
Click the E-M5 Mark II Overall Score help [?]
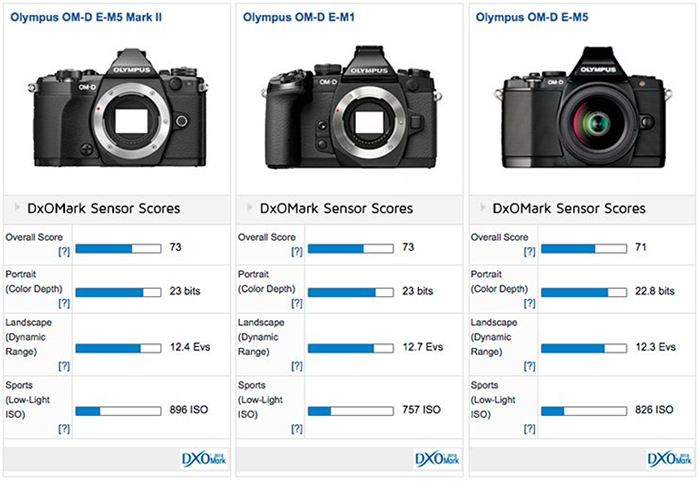click(x=63, y=253)
